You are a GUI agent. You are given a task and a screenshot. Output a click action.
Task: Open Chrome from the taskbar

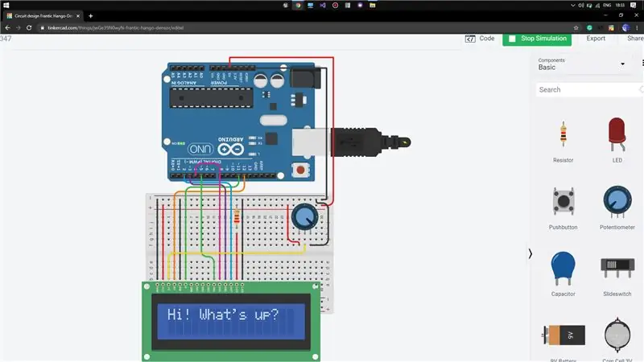[298, 6]
